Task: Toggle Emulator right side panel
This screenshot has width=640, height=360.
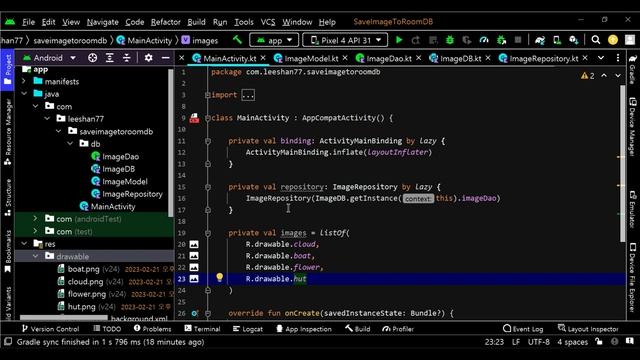Action: click(x=633, y=209)
